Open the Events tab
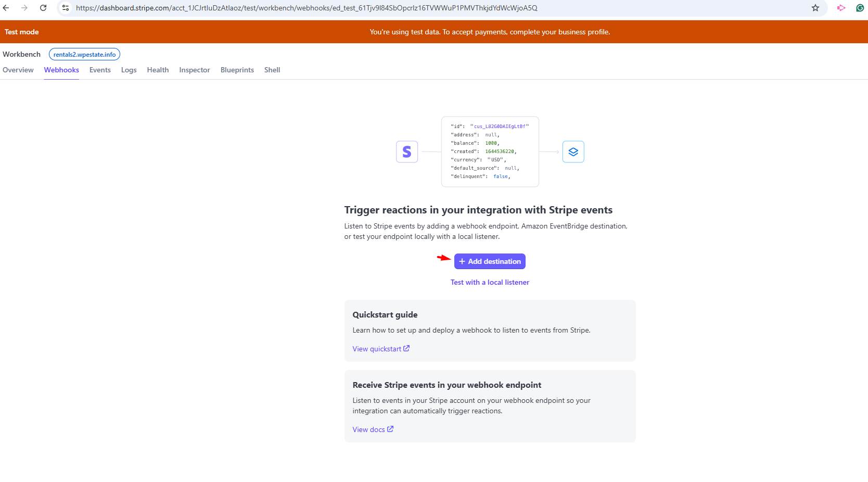 100,70
